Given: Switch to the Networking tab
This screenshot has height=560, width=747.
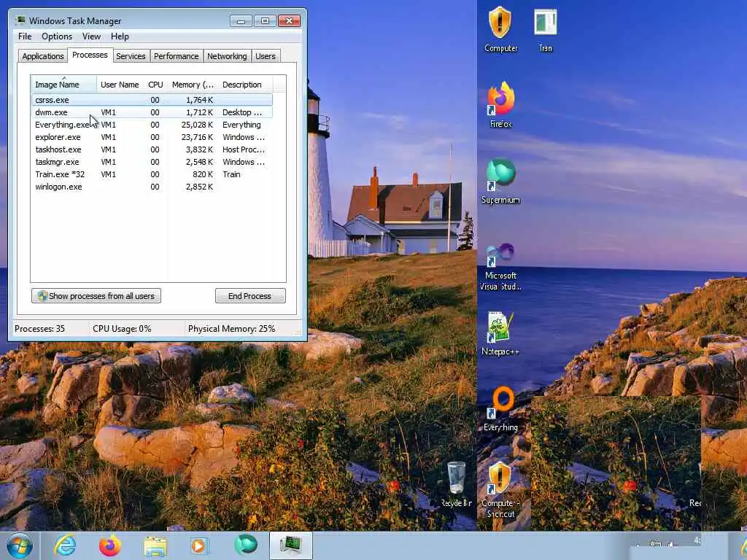Looking at the screenshot, I should [227, 56].
